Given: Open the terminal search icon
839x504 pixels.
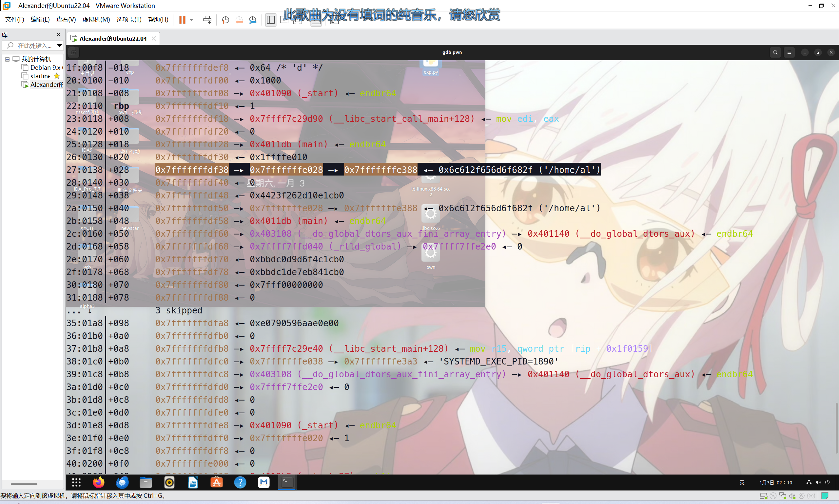Looking at the screenshot, I should (x=775, y=52).
